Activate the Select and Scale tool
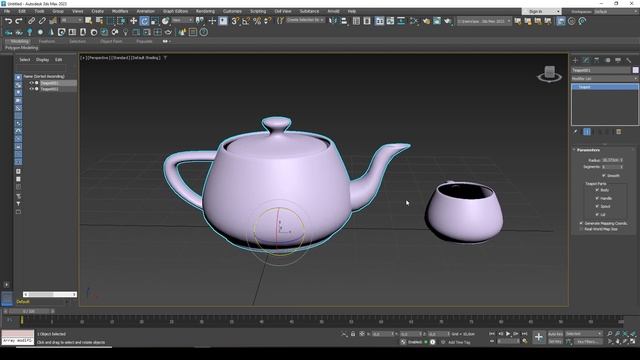This screenshot has width=640, height=360. tap(155, 21)
